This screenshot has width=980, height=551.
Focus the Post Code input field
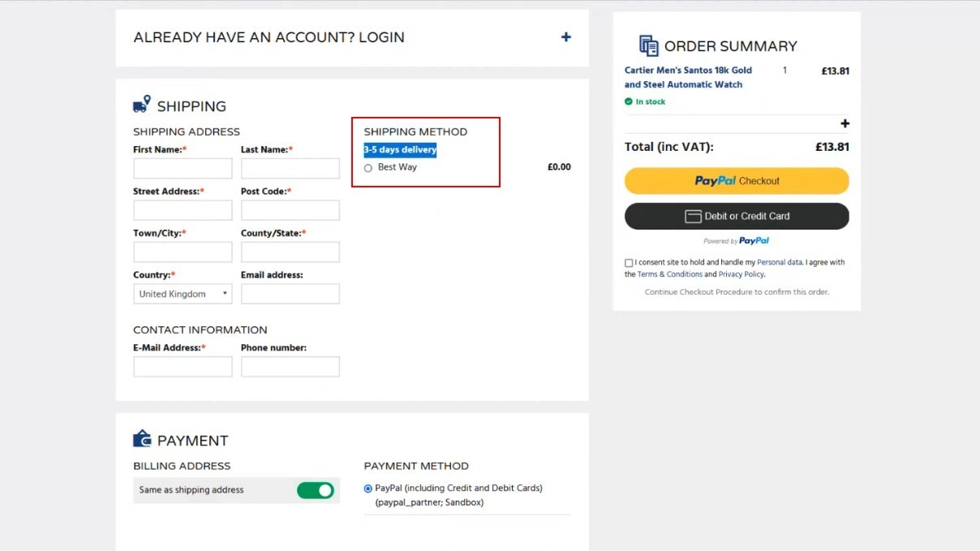(x=290, y=210)
